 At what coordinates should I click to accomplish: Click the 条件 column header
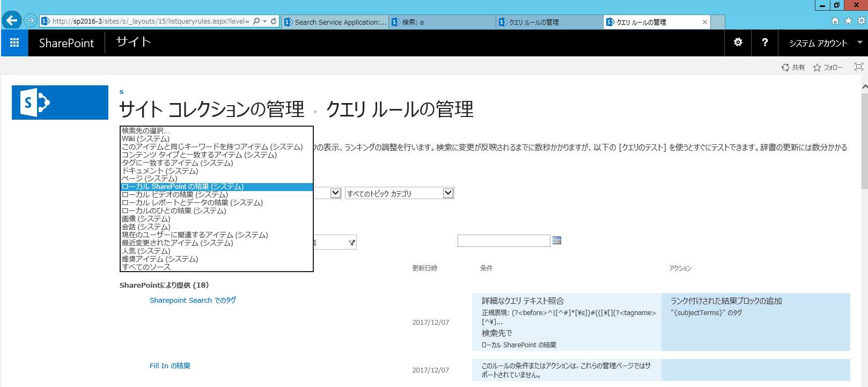click(486, 268)
